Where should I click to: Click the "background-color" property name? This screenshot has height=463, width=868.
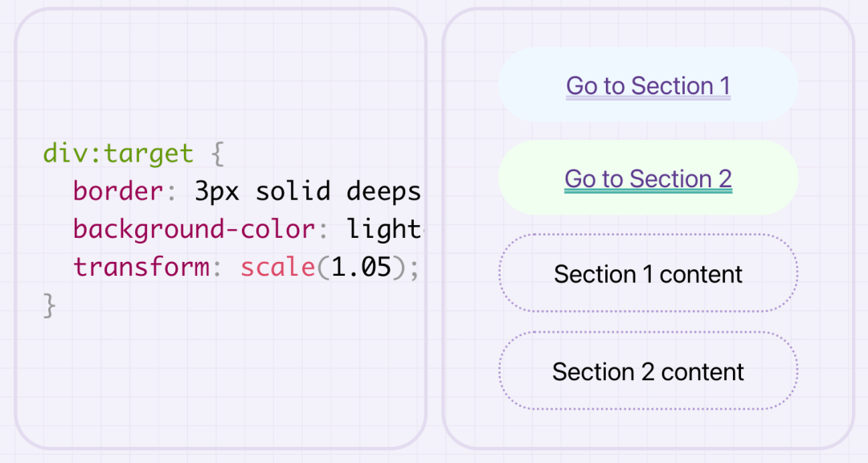[194, 230]
